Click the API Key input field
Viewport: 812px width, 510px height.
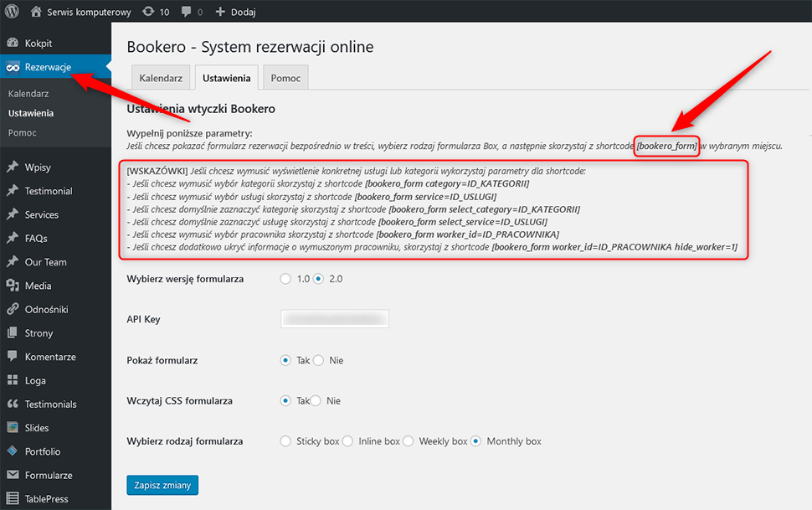(335, 319)
